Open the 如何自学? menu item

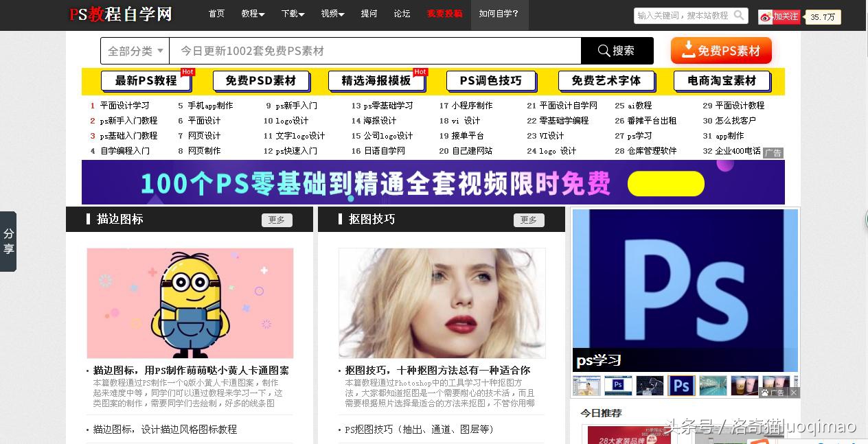[499, 14]
